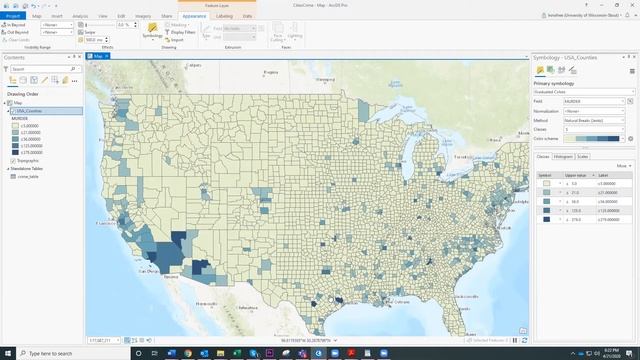
Task: Click Display Filters in the Drawing group
Action: [x=180, y=32]
